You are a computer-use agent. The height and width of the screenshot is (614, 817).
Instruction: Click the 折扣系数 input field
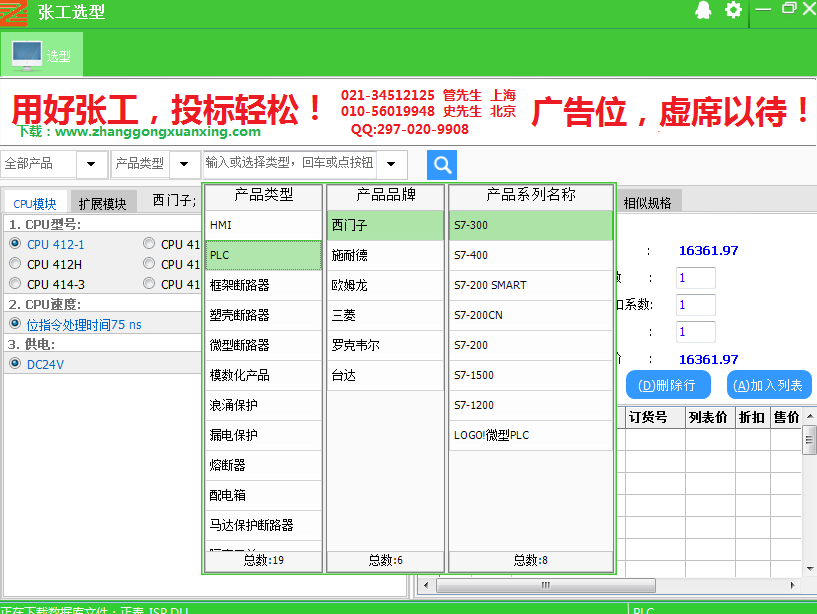point(696,305)
